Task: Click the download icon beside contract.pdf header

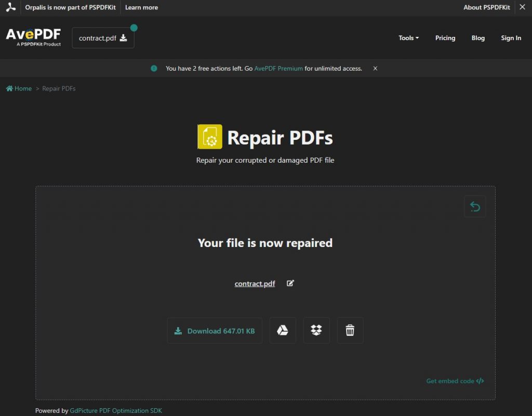Action: [123, 38]
